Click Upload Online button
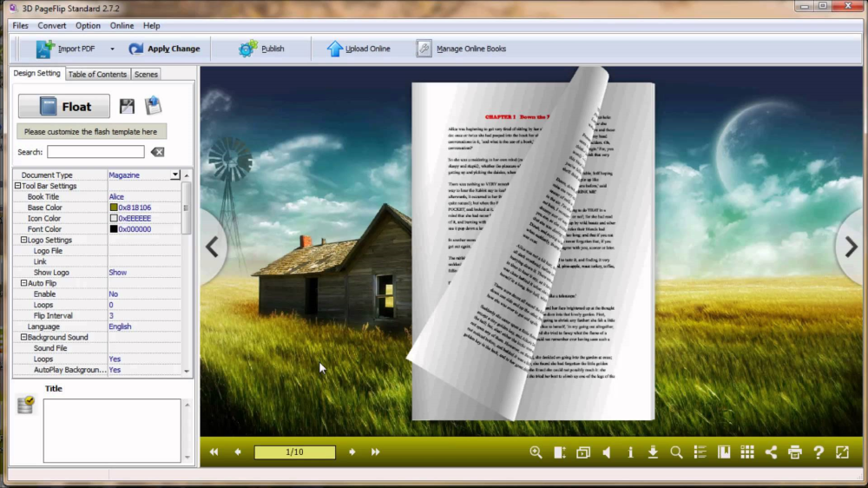The width and height of the screenshot is (868, 488). [358, 49]
